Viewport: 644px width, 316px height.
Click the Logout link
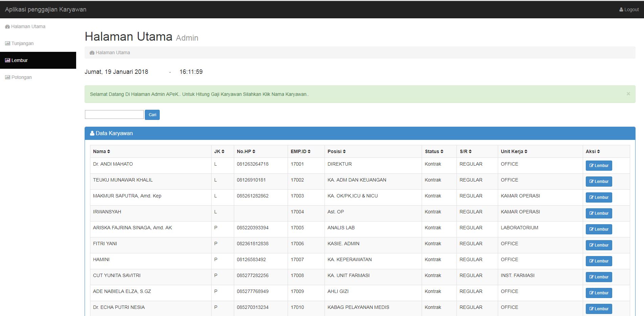pos(629,9)
